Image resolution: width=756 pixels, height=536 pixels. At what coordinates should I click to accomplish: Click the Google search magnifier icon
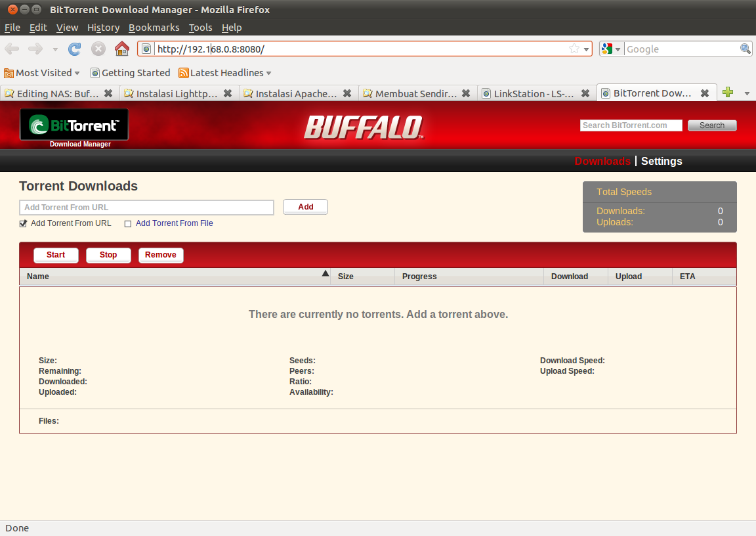(x=745, y=49)
